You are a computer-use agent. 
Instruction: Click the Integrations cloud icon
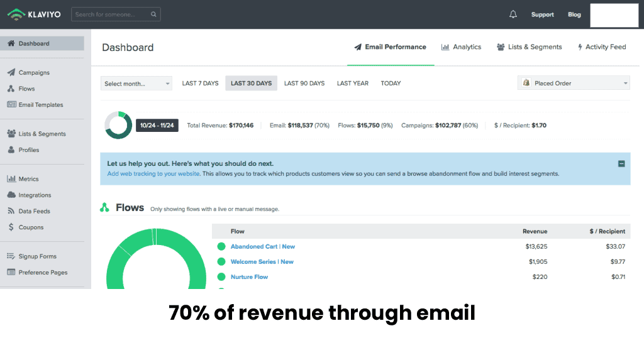[x=11, y=194]
